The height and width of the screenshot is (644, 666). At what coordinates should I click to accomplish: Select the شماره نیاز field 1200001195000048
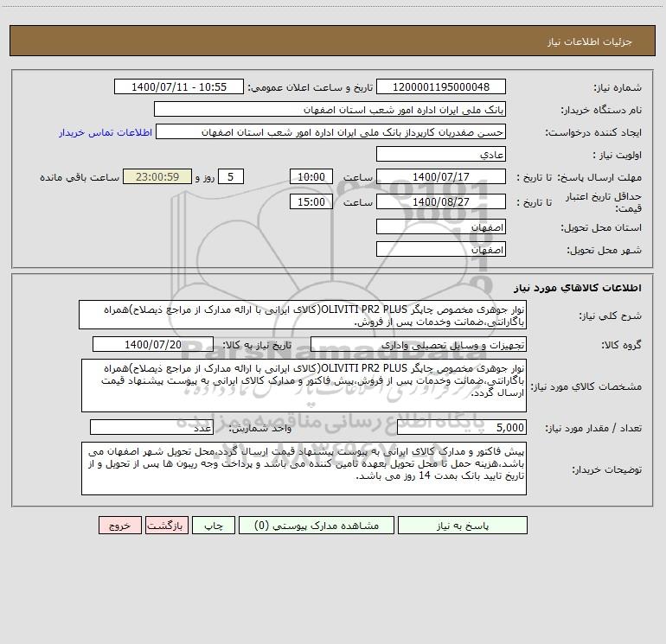tap(441, 86)
